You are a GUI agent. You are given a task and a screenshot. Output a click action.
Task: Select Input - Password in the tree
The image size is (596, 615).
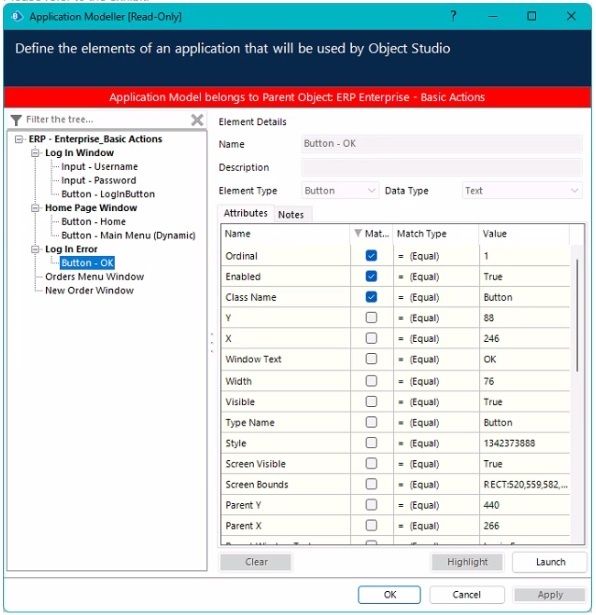pos(98,180)
